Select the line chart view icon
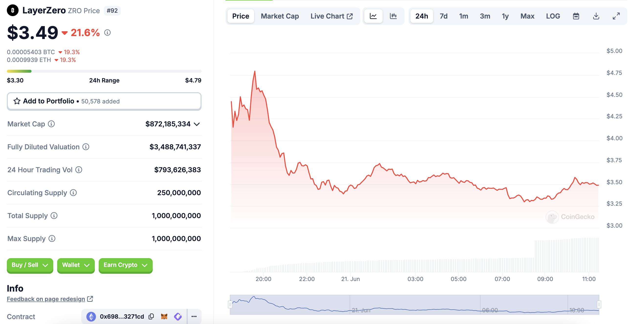The width and height of the screenshot is (644, 324). click(x=373, y=16)
